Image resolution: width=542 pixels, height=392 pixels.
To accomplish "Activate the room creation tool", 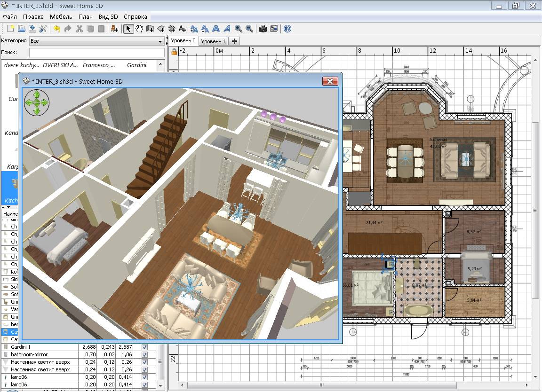I will point(161,29).
